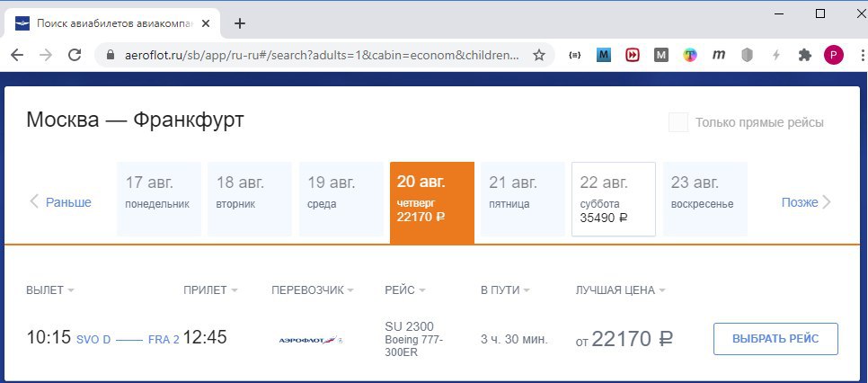Screen dimensions: 868x383
Task: Select the 19 авг. среда date tab
Action: pos(341,199)
